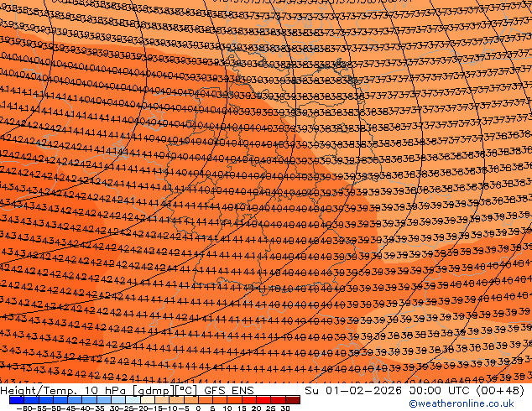Click the 'GFS ENS' model label
This screenshot has height=411, width=532.
click(x=229, y=390)
